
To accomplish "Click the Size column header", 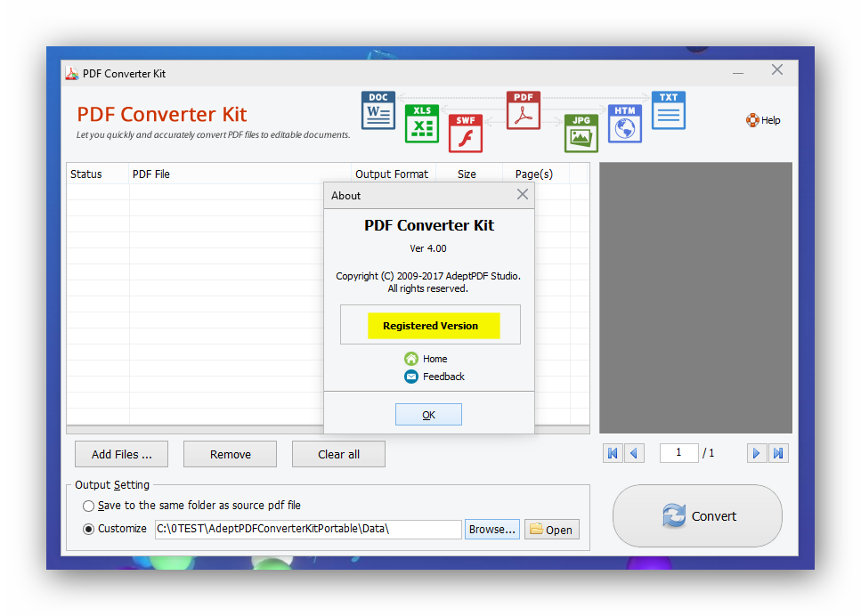I will click(x=469, y=174).
